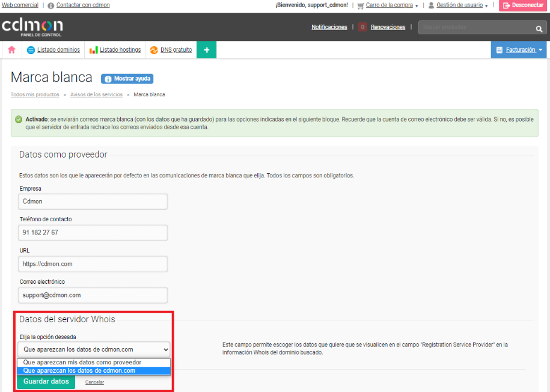Click the Facturación invoice icon
Screen dimensions: 550x392
click(x=500, y=50)
